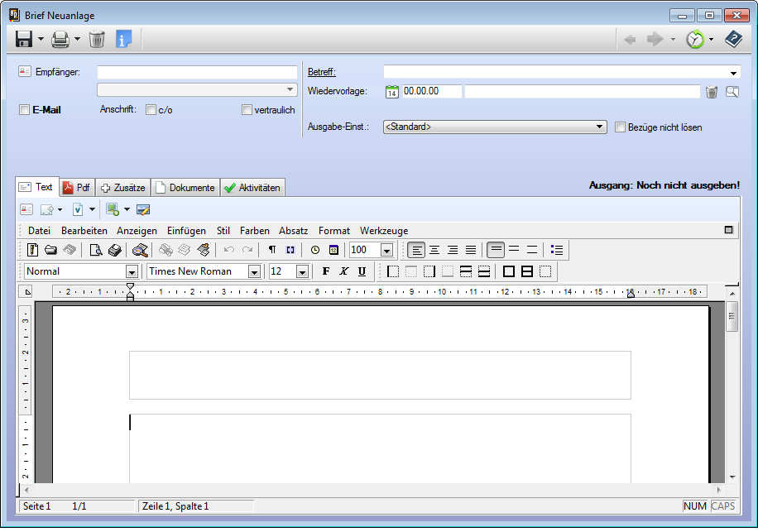Switch to the Dokumente tab
The height and width of the screenshot is (532, 758).
(x=186, y=188)
